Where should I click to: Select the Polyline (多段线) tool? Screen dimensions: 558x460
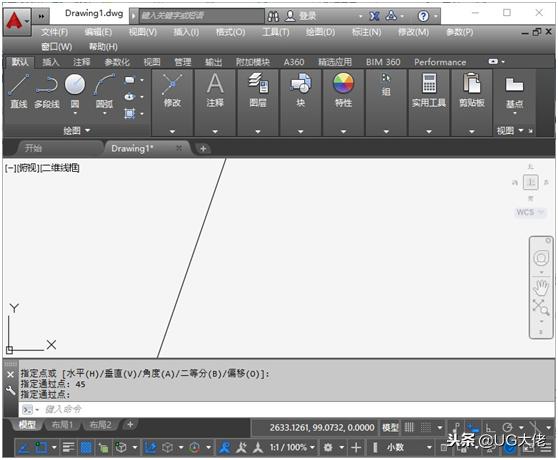tap(47, 90)
